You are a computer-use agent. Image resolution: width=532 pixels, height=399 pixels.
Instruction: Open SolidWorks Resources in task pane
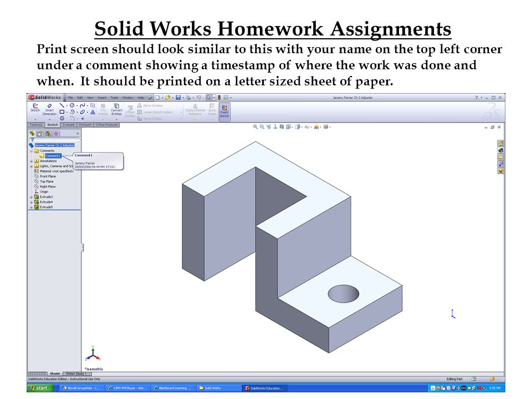click(x=500, y=144)
